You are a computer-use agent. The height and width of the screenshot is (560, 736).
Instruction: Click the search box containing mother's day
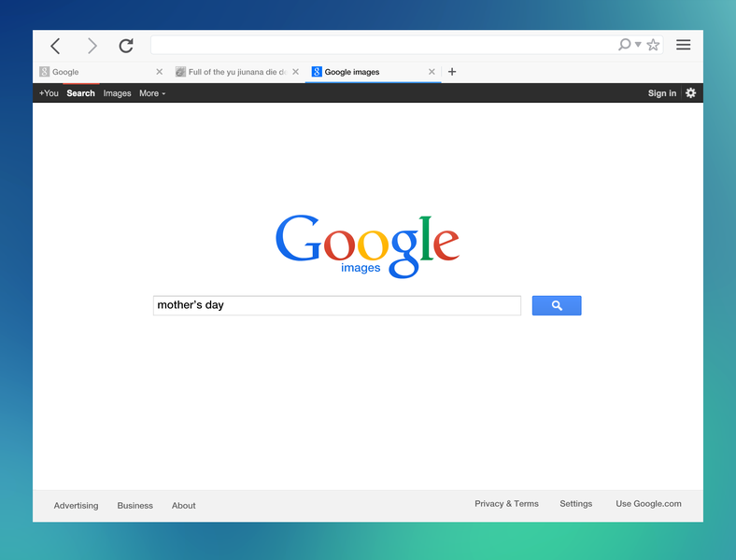(x=337, y=305)
